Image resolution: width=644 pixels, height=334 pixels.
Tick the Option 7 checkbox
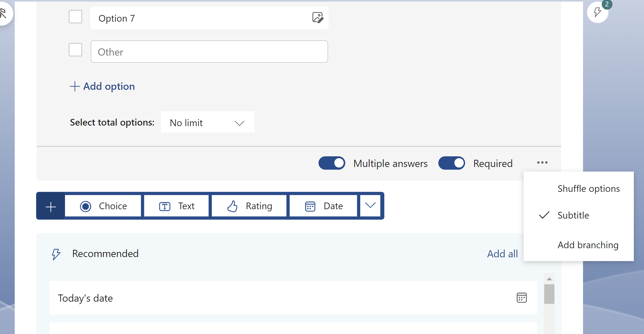tap(75, 17)
